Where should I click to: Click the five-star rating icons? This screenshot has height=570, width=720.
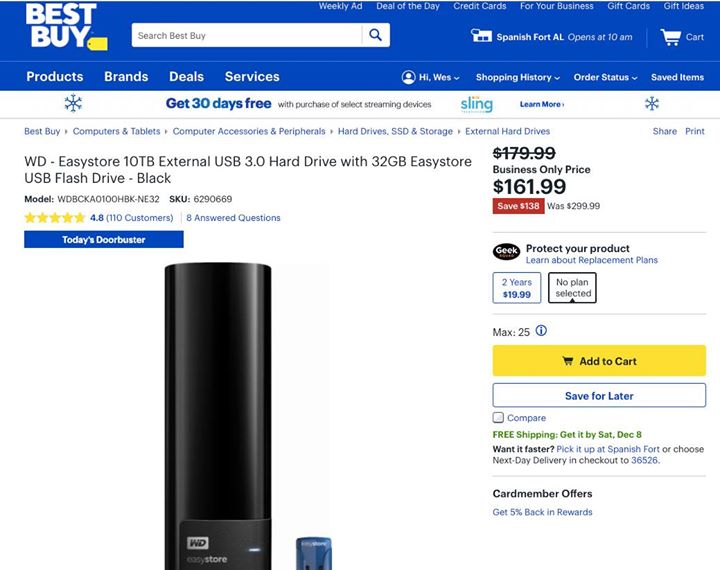[x=55, y=218]
